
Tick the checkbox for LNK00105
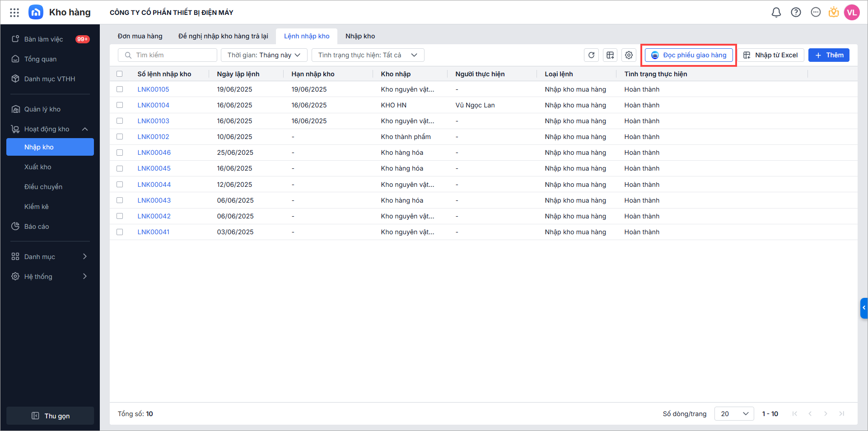point(120,89)
